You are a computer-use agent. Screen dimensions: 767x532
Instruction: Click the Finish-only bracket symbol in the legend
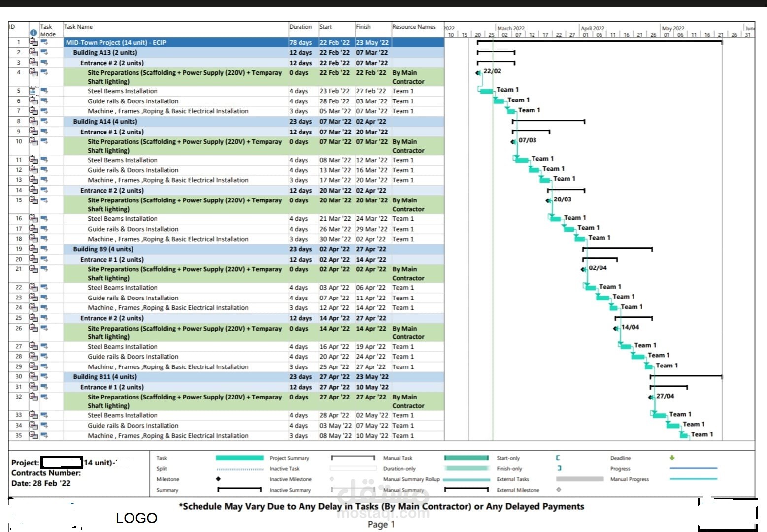[x=559, y=468]
